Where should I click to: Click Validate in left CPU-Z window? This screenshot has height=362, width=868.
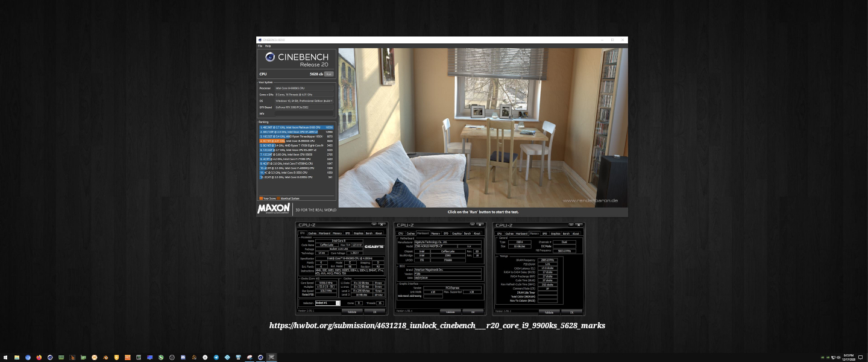352,312
